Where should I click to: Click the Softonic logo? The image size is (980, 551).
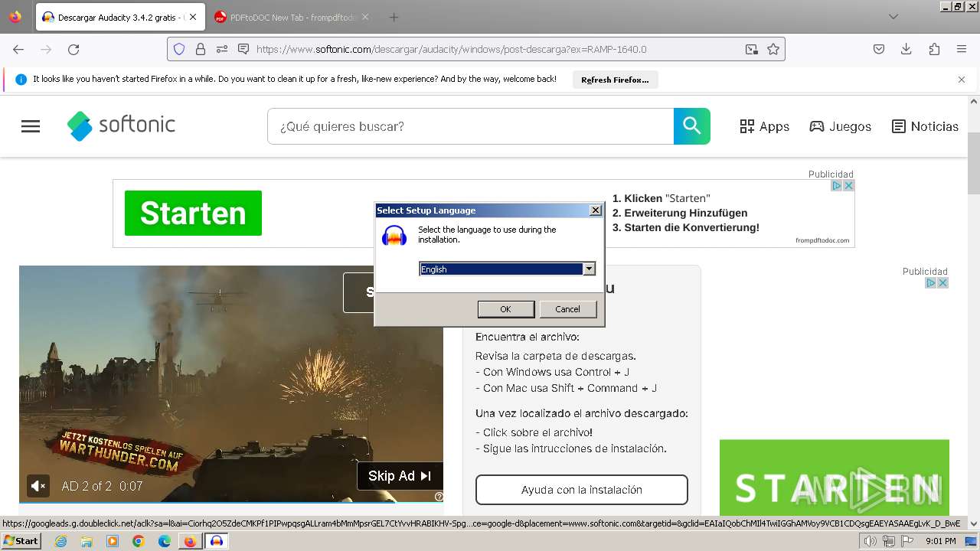121,126
